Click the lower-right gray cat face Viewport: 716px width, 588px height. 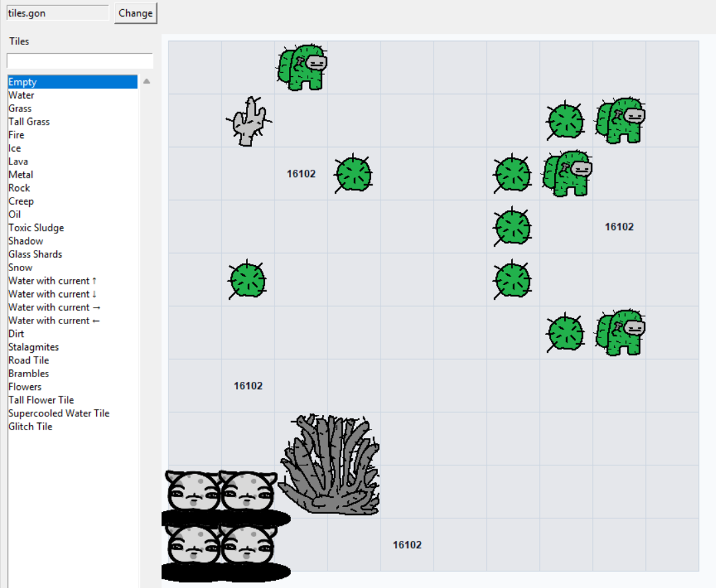(249, 545)
